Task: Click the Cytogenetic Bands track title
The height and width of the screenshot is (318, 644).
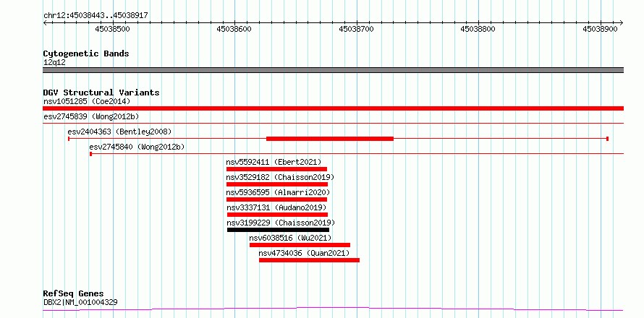Action: [x=86, y=53]
